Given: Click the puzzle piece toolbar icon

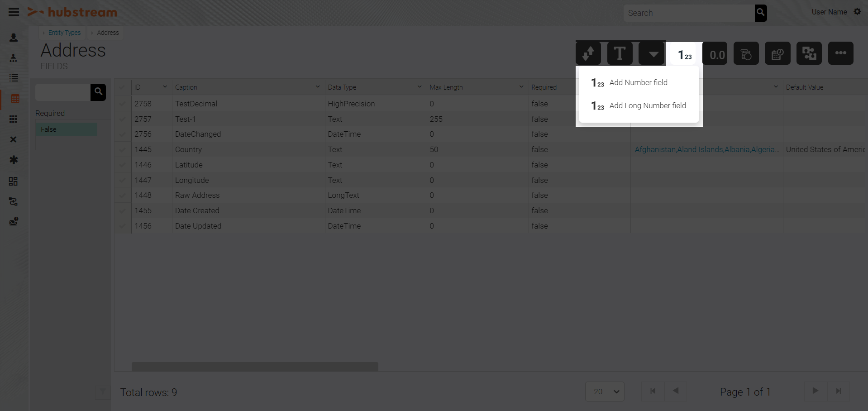Looking at the screenshot, I should pos(809,54).
